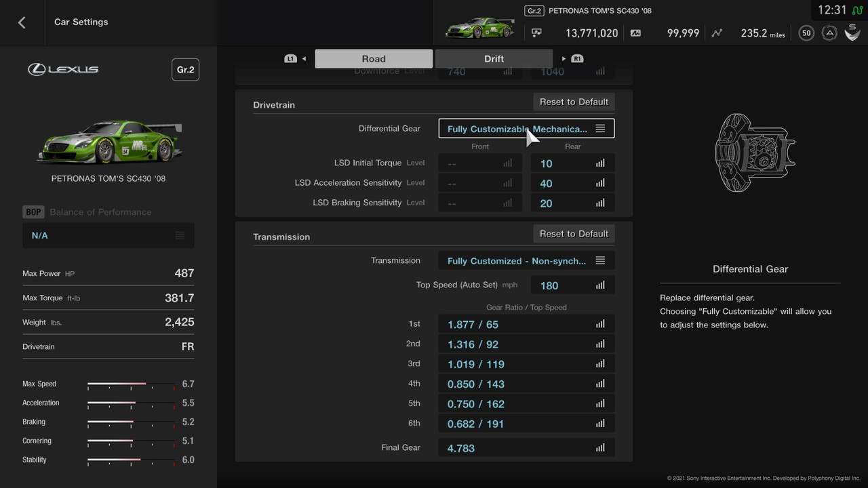Viewport: 868px width, 488px height.
Task: Reset Drivetrain settings to default
Action: 574,102
